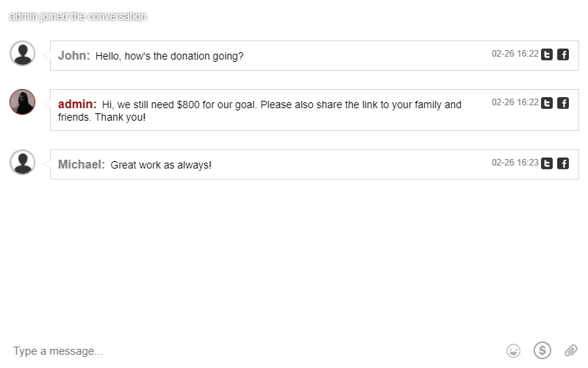Screen dimensions: 588x368
Task: Open the emoji picker
Action: 514,351
